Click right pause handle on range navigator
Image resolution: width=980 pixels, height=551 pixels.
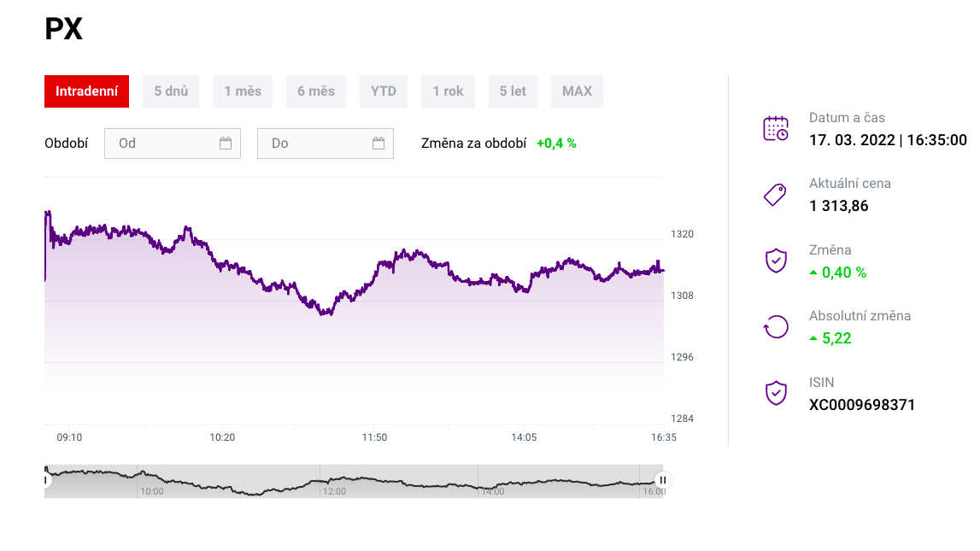(662, 480)
